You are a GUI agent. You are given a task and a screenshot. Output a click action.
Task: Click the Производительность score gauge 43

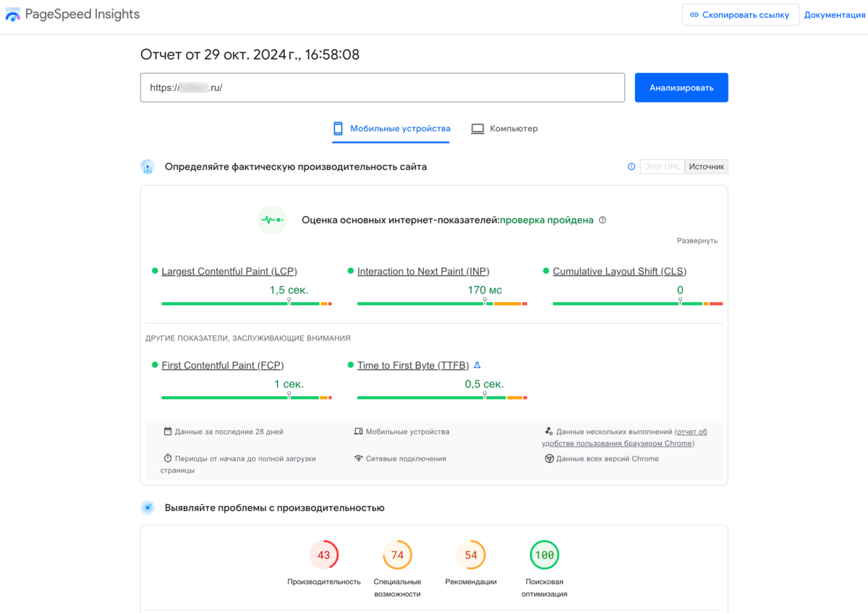[323, 555]
